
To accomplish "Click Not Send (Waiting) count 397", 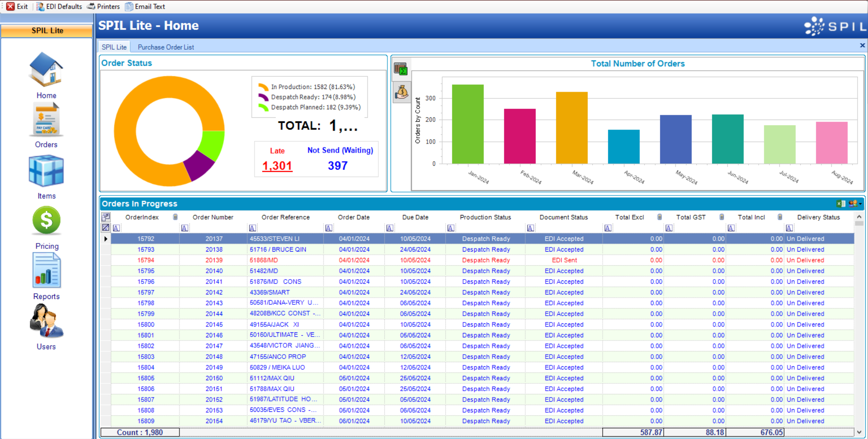I will point(338,166).
